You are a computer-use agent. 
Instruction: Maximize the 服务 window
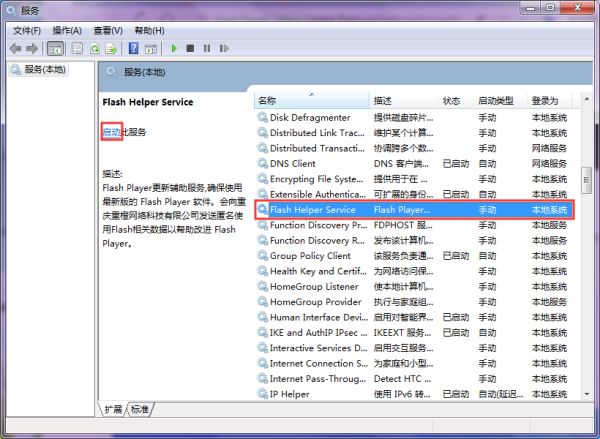point(550,8)
